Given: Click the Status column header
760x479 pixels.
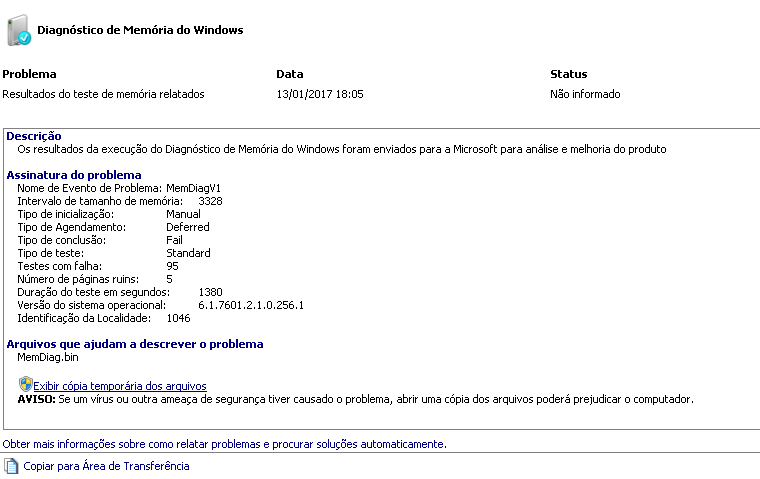Looking at the screenshot, I should (x=569, y=74).
